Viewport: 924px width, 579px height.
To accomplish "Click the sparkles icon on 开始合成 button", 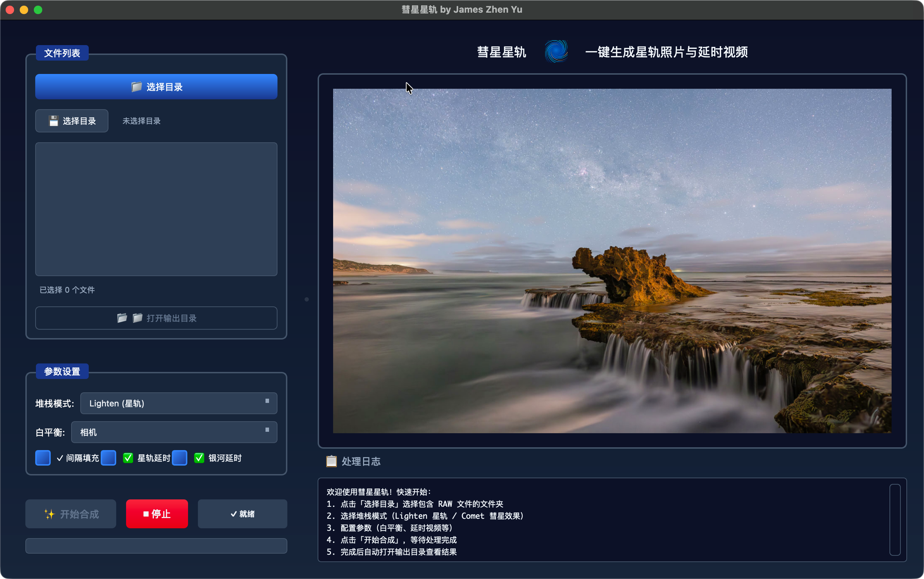I will tap(49, 514).
